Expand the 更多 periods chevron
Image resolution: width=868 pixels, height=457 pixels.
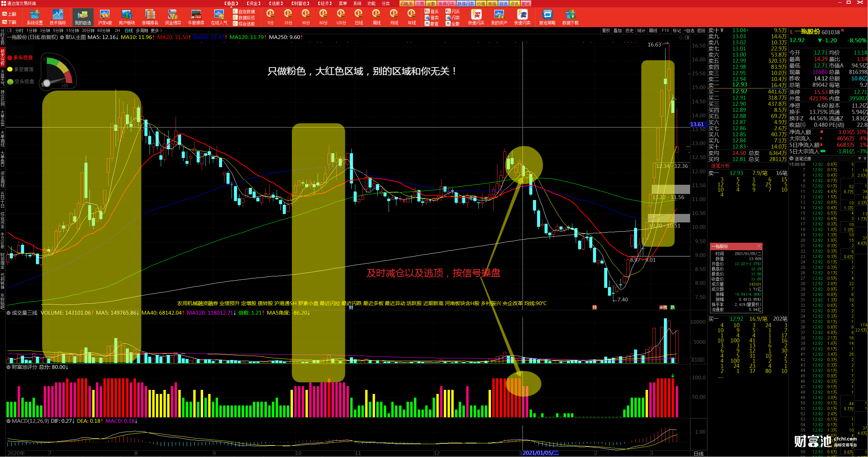(161, 31)
